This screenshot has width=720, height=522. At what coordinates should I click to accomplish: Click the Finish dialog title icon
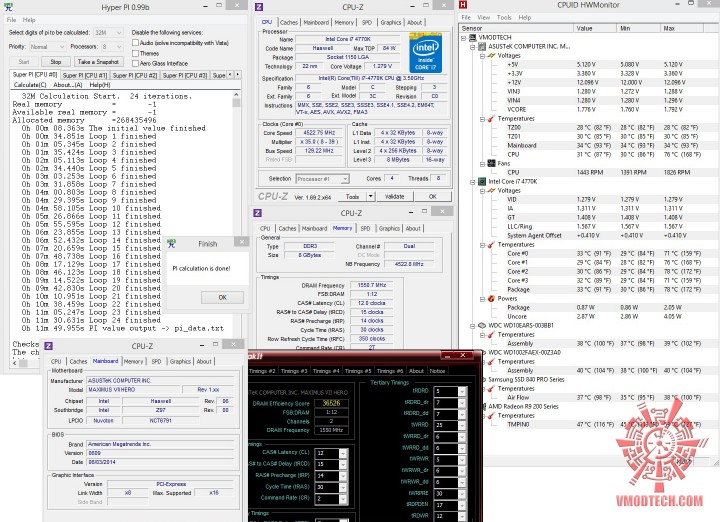coord(172,243)
